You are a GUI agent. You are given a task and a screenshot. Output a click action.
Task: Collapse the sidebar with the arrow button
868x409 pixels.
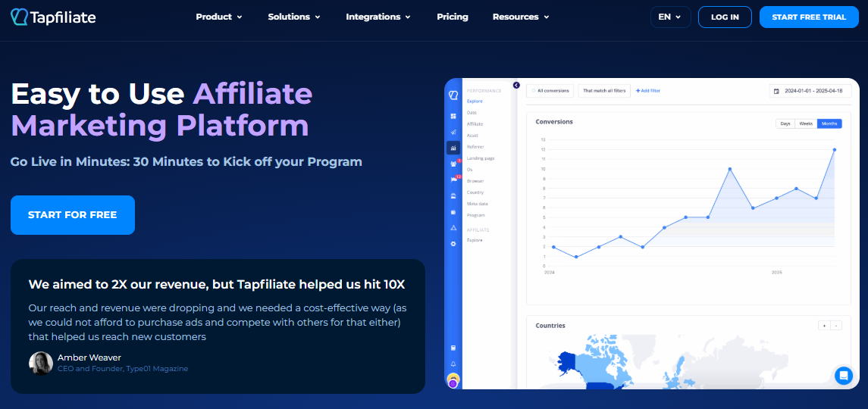(x=516, y=86)
